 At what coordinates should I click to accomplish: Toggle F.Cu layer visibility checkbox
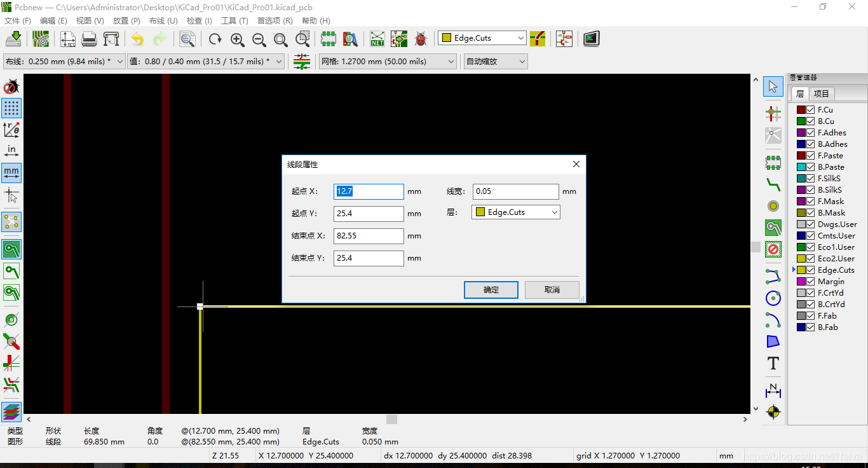point(811,109)
